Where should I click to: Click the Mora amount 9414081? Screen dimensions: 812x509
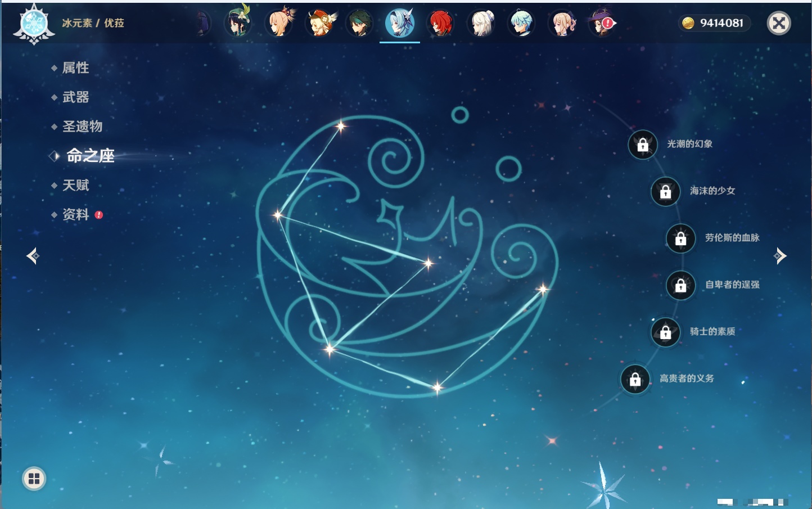pos(721,23)
